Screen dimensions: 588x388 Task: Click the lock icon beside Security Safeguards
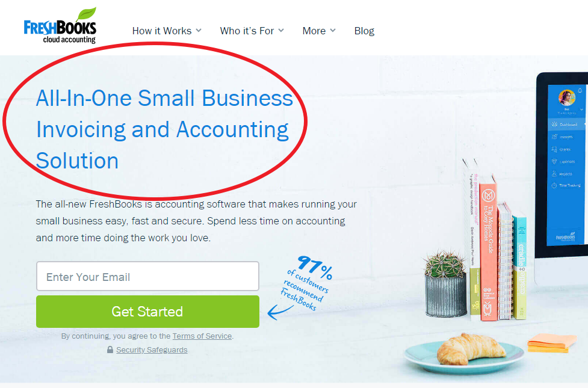(x=110, y=350)
